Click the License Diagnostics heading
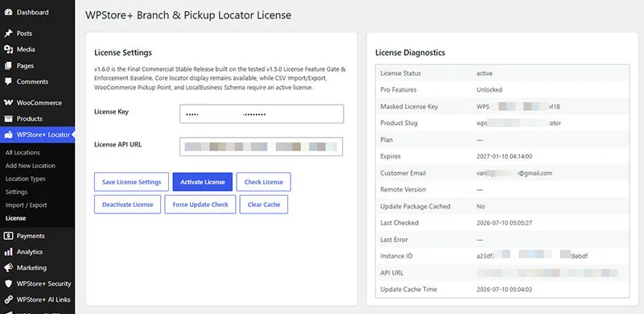Image resolution: width=644 pixels, height=314 pixels. (x=410, y=52)
